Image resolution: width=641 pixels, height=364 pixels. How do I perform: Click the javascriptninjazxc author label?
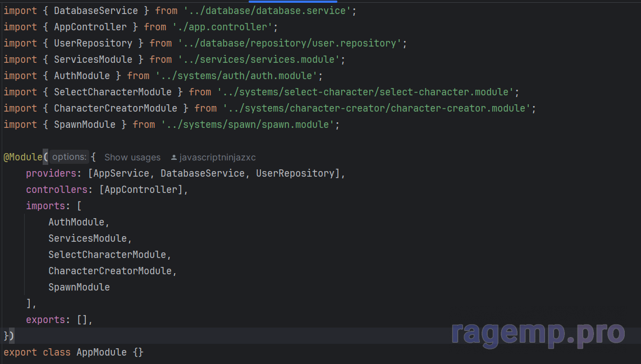click(217, 158)
